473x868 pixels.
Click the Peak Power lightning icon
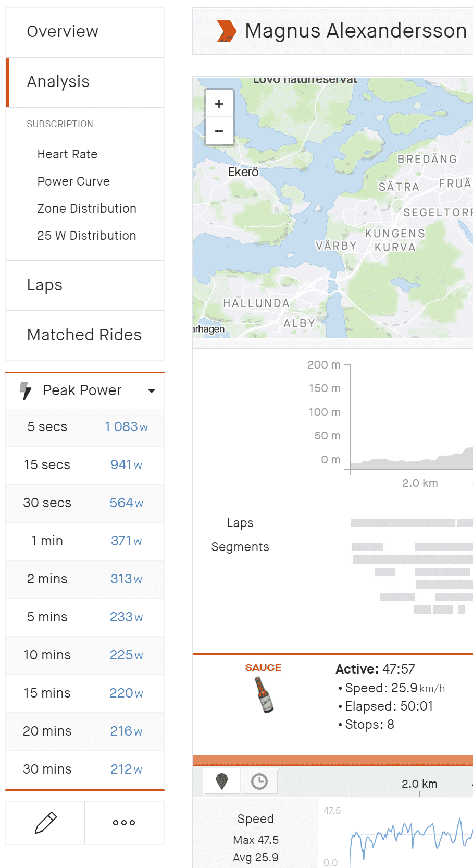(x=25, y=390)
